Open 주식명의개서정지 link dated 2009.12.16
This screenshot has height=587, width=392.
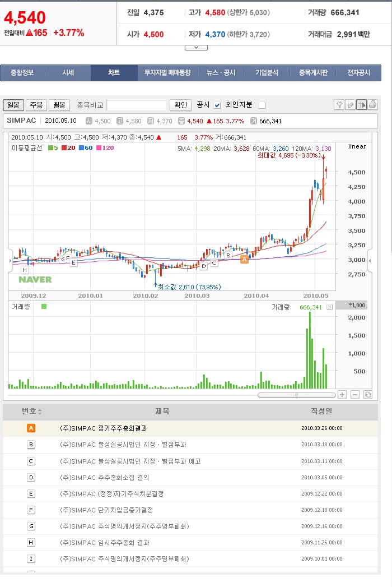(124, 526)
